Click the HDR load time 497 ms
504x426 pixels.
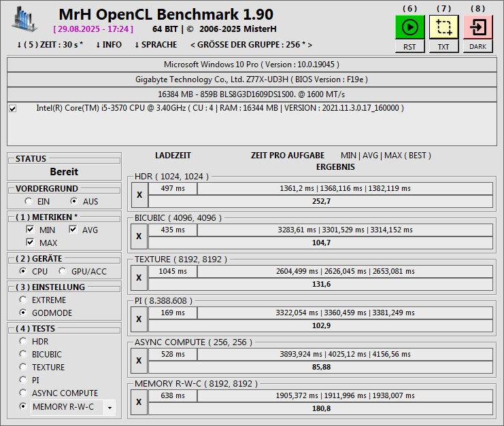click(173, 188)
